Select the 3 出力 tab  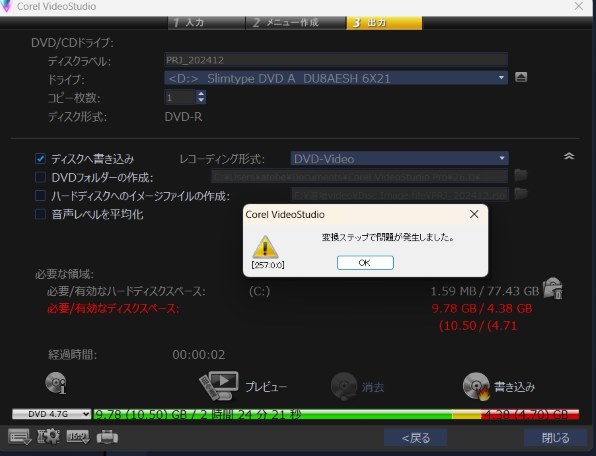point(384,23)
